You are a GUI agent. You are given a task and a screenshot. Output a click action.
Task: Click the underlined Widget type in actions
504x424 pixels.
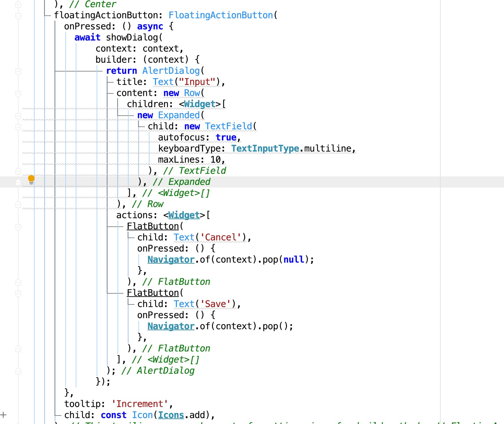(x=184, y=215)
